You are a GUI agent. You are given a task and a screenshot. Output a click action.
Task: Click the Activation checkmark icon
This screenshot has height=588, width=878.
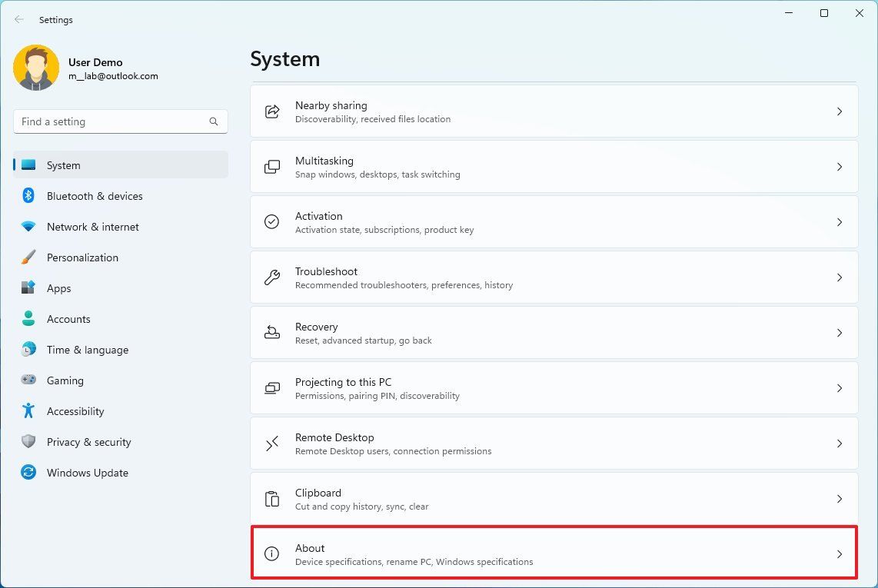[272, 221]
